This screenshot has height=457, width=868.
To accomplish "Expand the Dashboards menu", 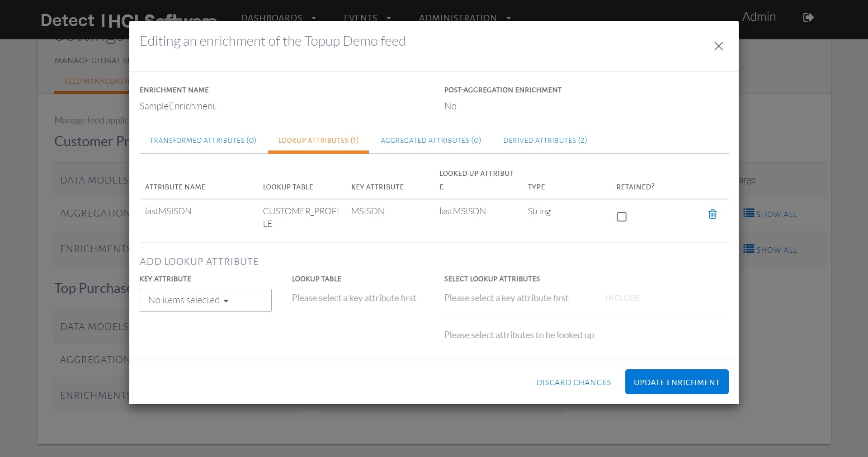I will [278, 18].
